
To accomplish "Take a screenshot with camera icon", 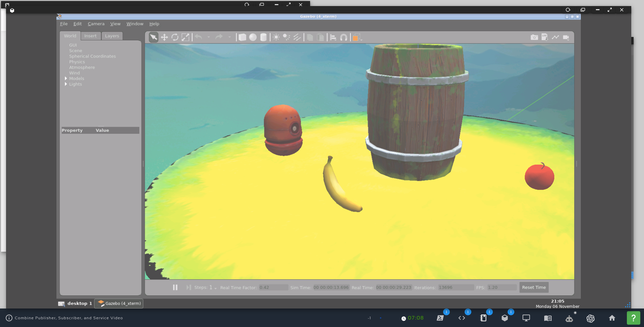I will [x=534, y=37].
